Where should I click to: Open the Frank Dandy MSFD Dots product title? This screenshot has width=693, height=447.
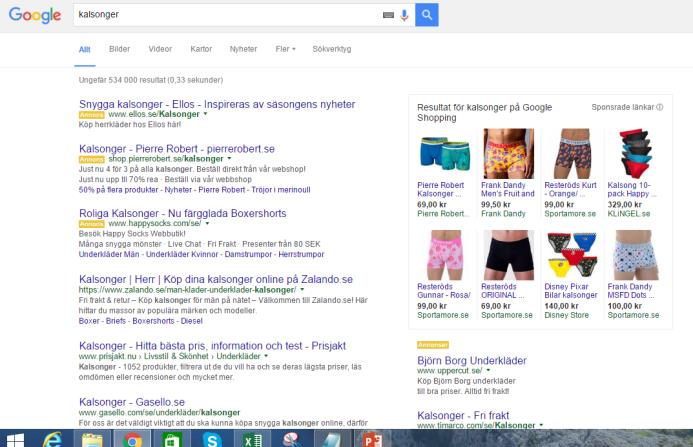pos(631,290)
